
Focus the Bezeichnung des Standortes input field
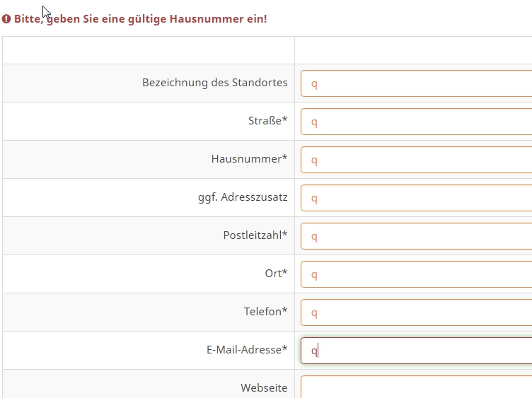pyautogui.click(x=416, y=83)
